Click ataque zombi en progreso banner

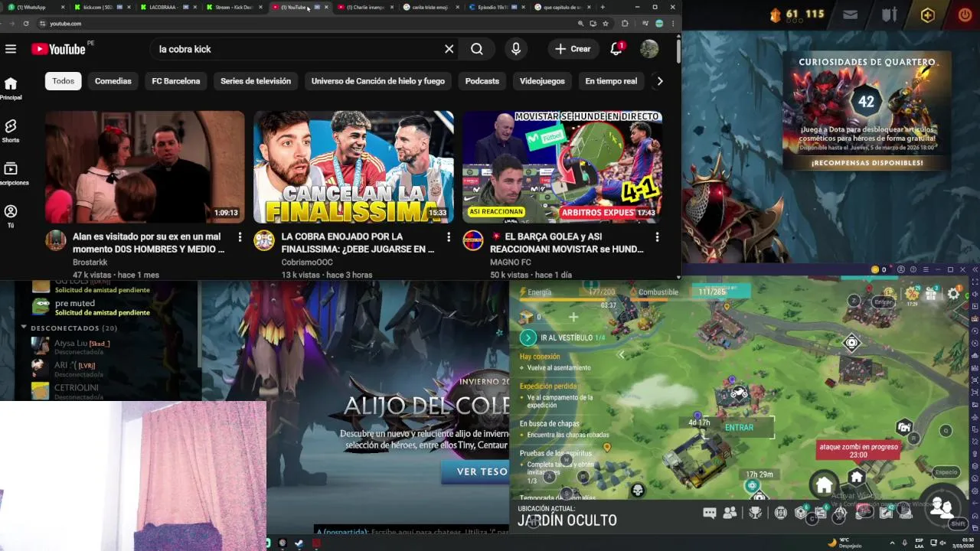pyautogui.click(x=858, y=450)
